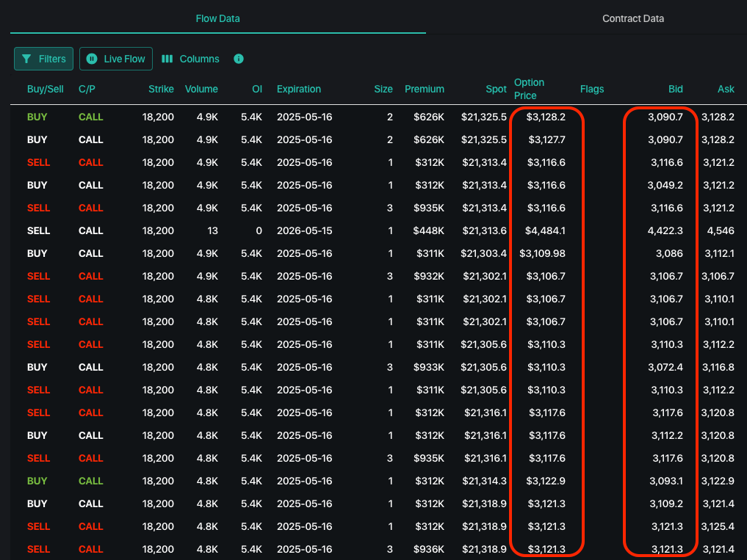Click the 3,116.8 ask cell
Screen dimensions: 747x560
[718, 368]
